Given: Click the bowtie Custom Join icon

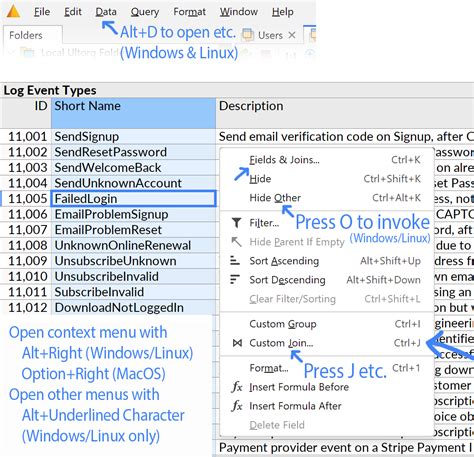Looking at the screenshot, I should [x=237, y=343].
